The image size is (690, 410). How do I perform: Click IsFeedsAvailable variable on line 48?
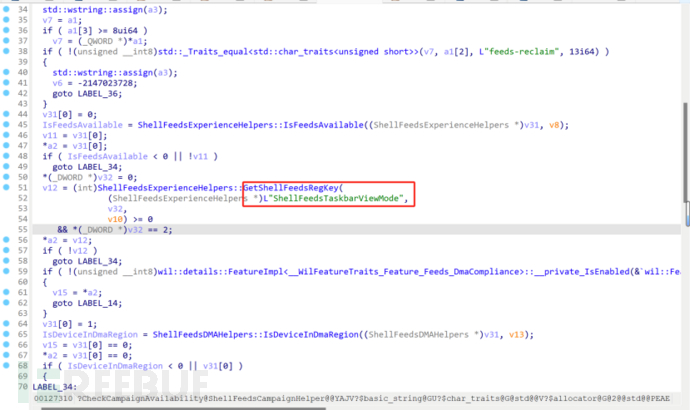(x=107, y=157)
